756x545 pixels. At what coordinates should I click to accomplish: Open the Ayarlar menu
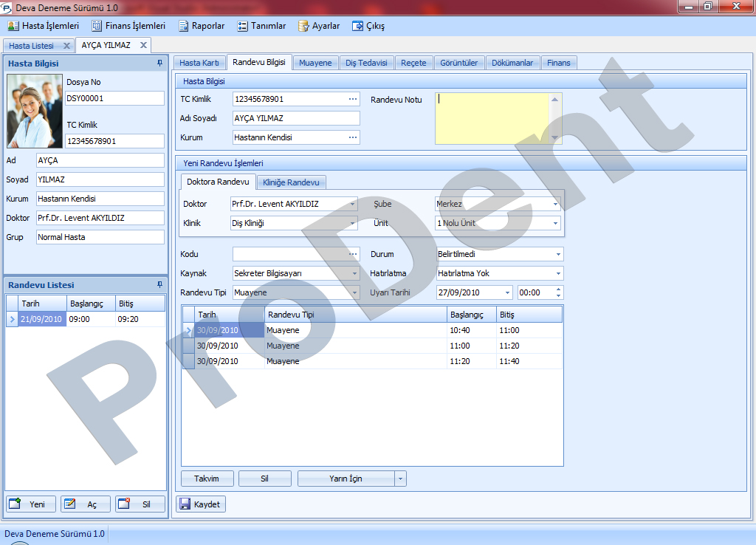319,26
